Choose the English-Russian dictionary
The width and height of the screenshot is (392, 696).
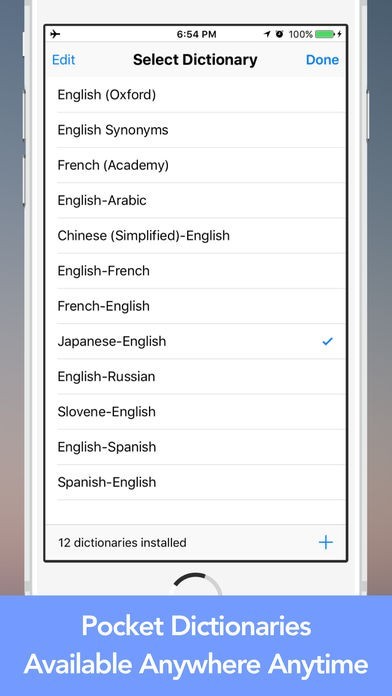tap(195, 376)
